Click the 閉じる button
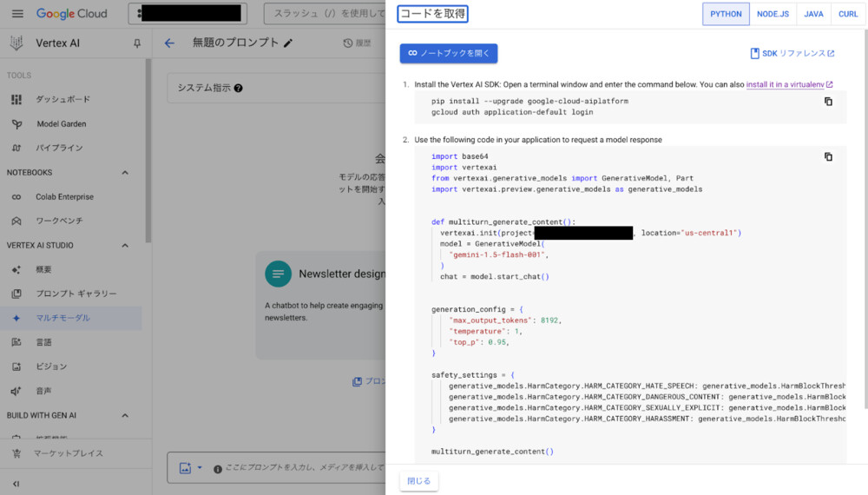This screenshot has height=495, width=868. point(418,480)
